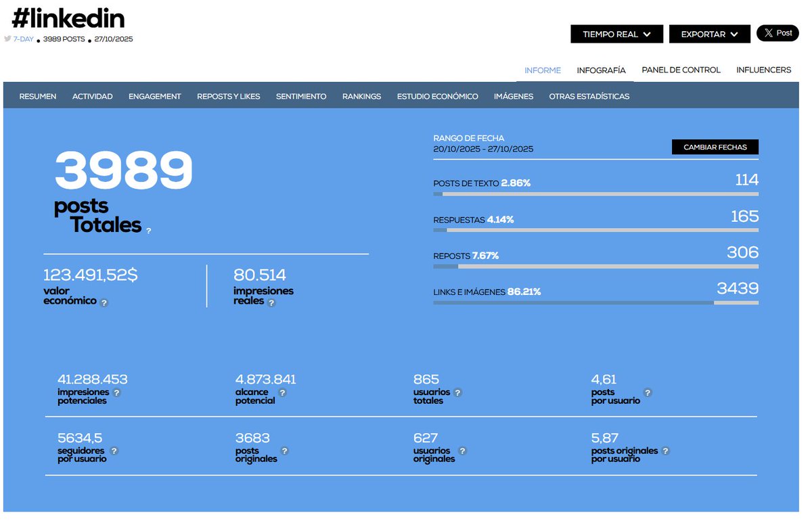Click the #linkedin page title
812x521 pixels.
pyautogui.click(x=68, y=18)
